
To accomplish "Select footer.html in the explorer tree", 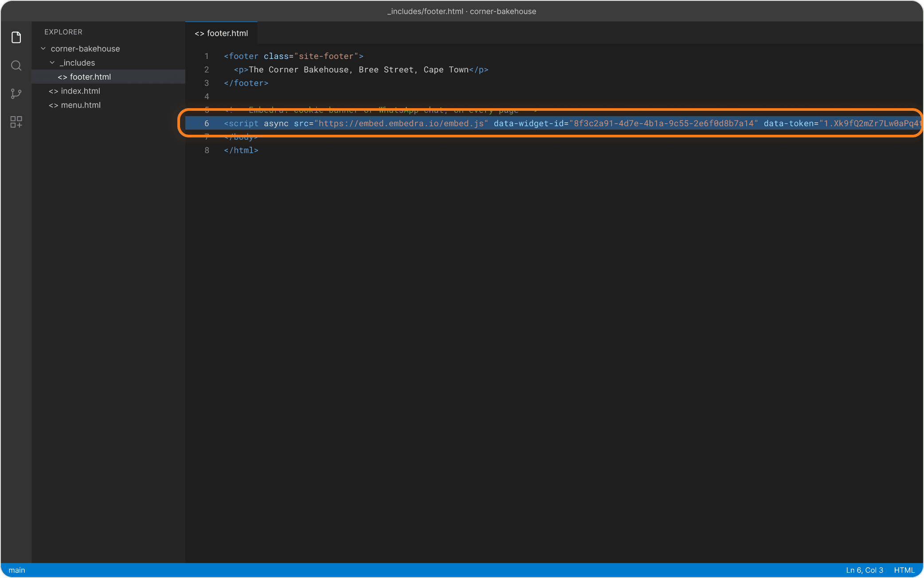I will pyautogui.click(x=109, y=77).
